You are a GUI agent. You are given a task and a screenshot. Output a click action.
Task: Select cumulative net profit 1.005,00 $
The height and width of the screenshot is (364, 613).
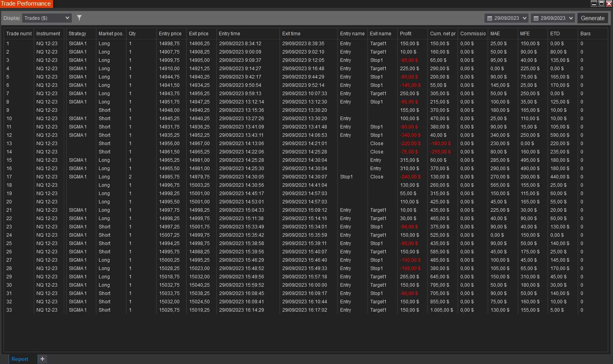(442, 310)
